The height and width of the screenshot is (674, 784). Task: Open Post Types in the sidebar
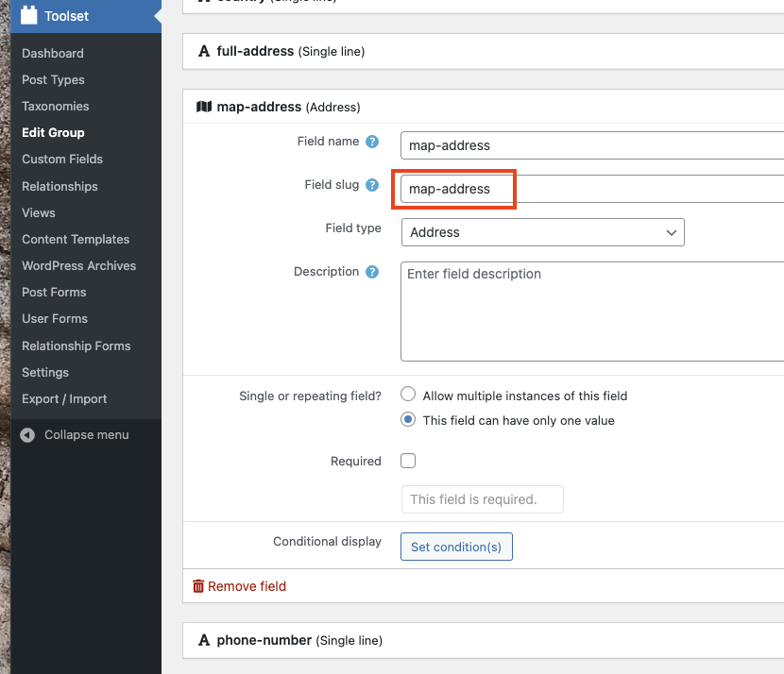pos(53,80)
